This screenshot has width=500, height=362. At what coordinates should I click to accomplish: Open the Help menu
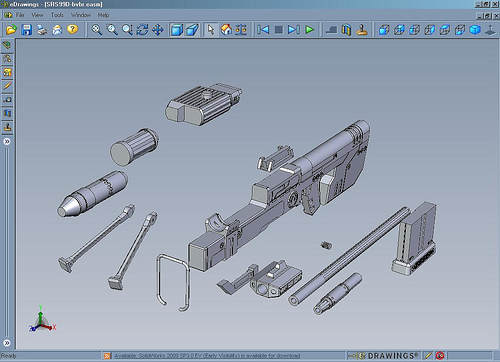103,15
